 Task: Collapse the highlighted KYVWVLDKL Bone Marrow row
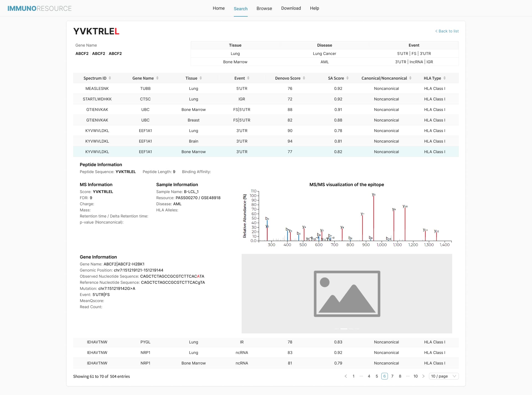pyautogui.click(x=97, y=152)
